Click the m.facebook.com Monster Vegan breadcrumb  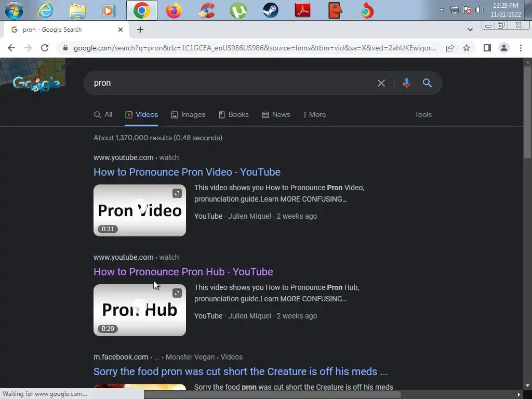point(168,357)
